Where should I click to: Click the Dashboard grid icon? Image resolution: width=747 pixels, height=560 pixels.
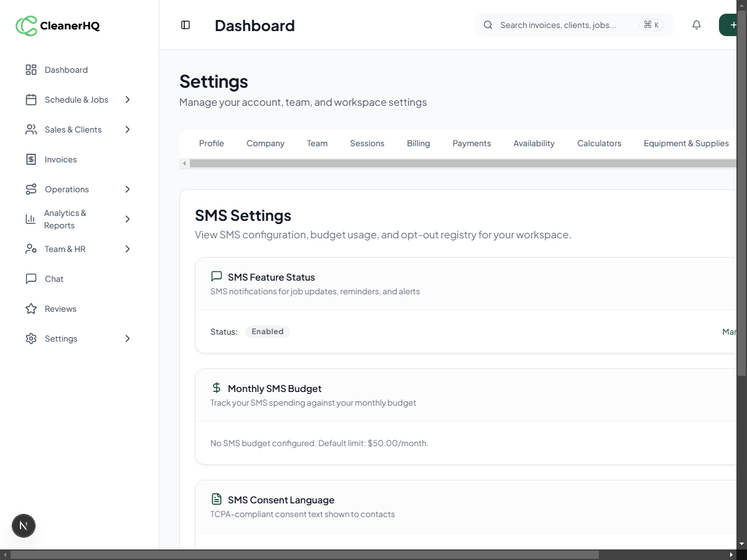coord(31,70)
